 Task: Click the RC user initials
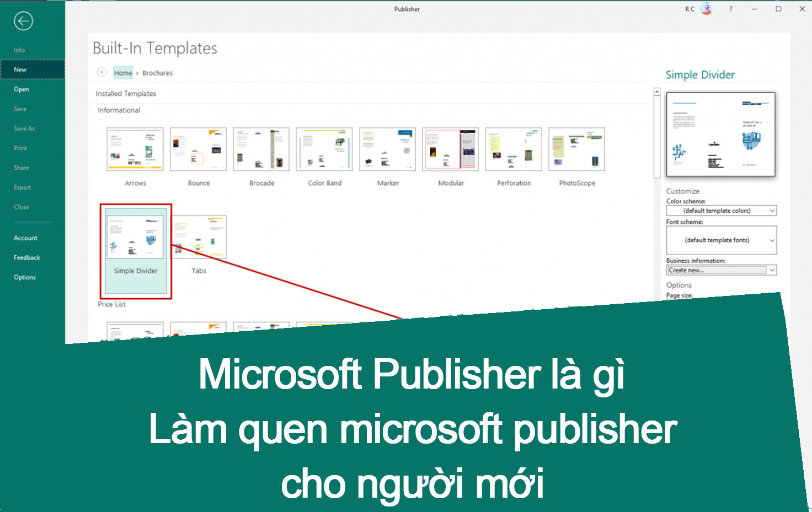click(x=690, y=9)
